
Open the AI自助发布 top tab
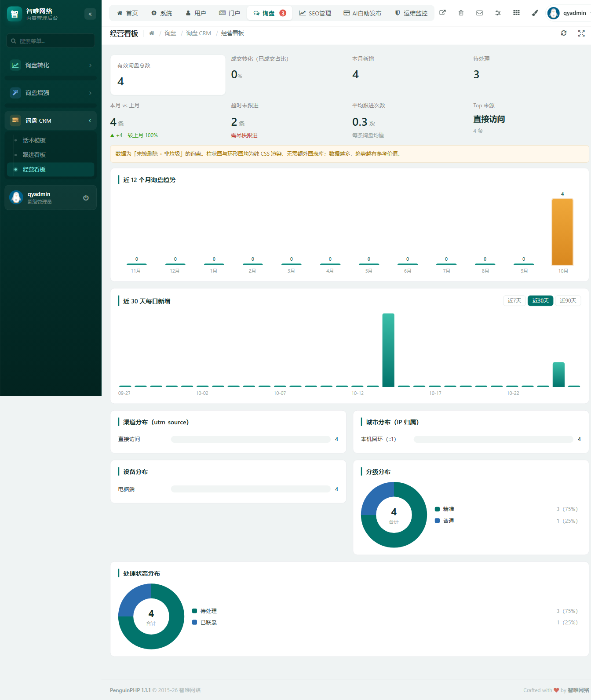(362, 13)
